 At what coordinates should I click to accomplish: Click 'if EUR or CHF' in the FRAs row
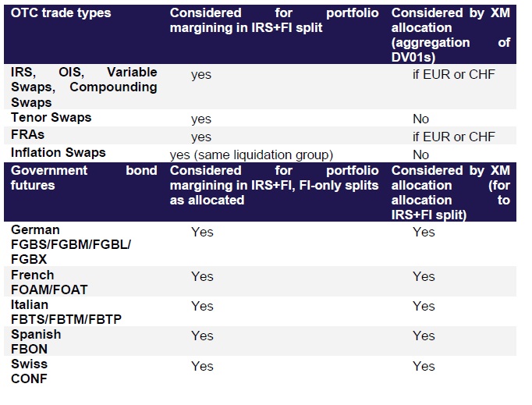click(x=454, y=137)
